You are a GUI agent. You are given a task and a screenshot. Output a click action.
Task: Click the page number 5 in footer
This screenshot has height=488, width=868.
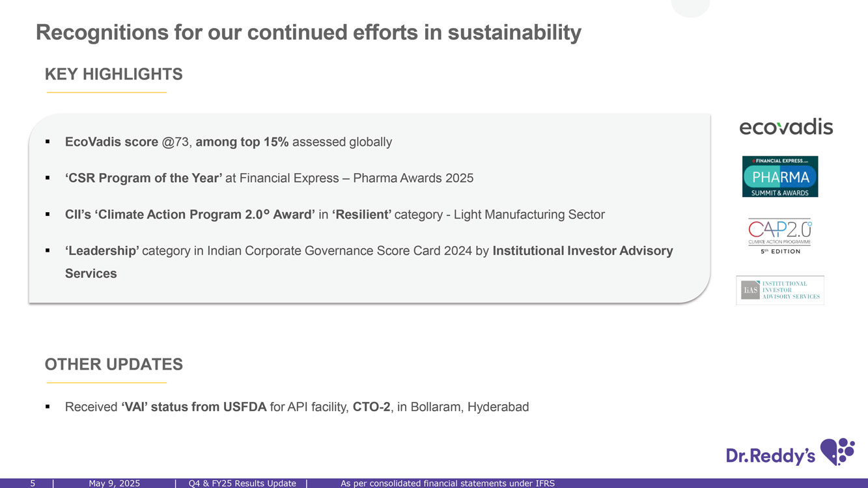click(x=33, y=483)
